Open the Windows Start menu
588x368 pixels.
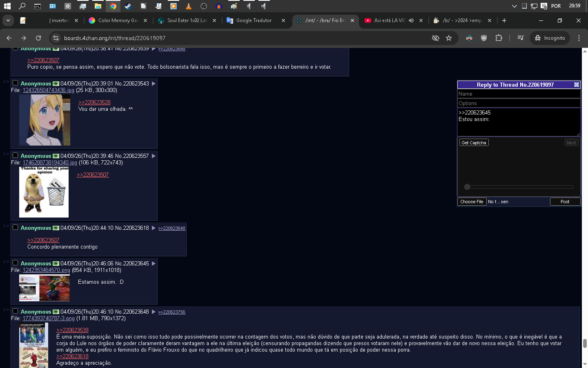click(7, 6)
